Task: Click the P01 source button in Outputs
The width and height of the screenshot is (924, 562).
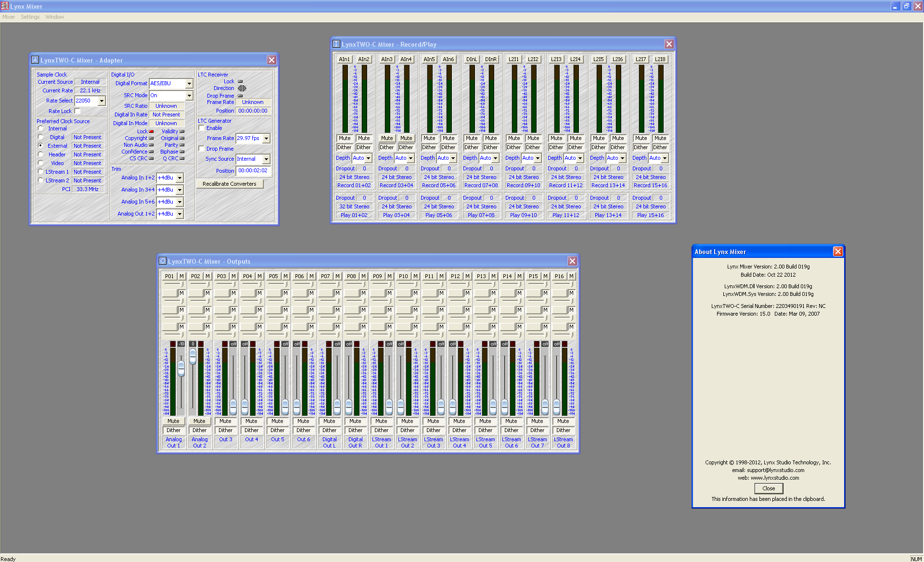Action: [169, 276]
